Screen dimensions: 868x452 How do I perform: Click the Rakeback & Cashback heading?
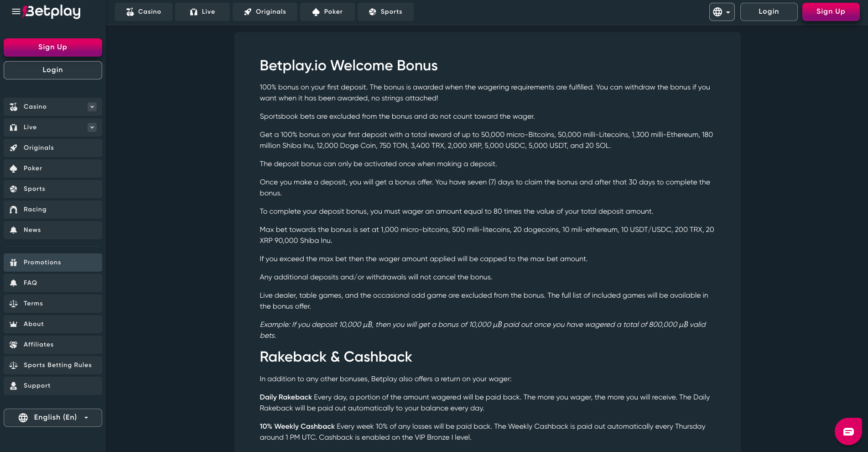336,357
